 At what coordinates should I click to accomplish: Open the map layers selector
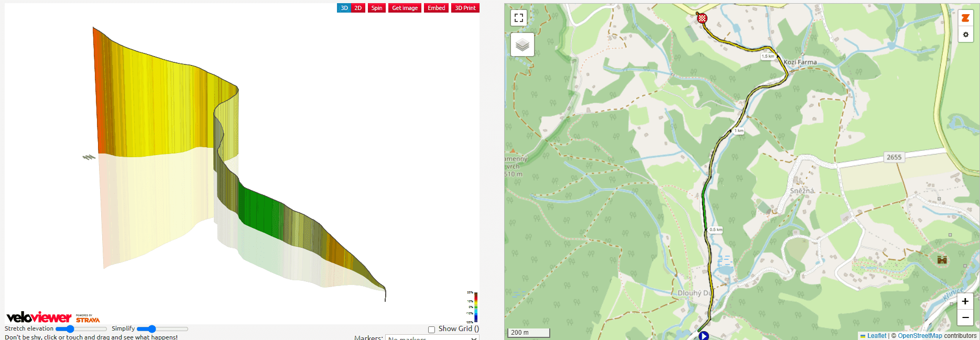(x=522, y=45)
